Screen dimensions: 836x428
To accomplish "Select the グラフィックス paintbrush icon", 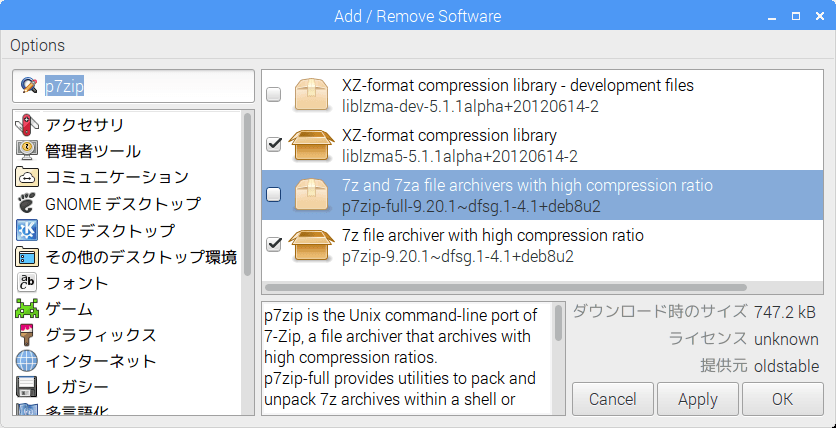I will (x=26, y=335).
